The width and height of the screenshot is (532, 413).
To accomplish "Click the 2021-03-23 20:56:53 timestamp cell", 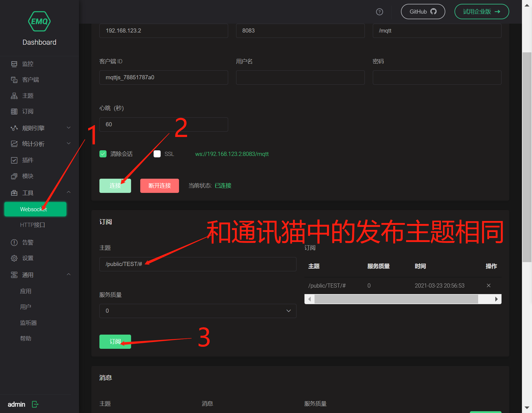I will [439, 285].
